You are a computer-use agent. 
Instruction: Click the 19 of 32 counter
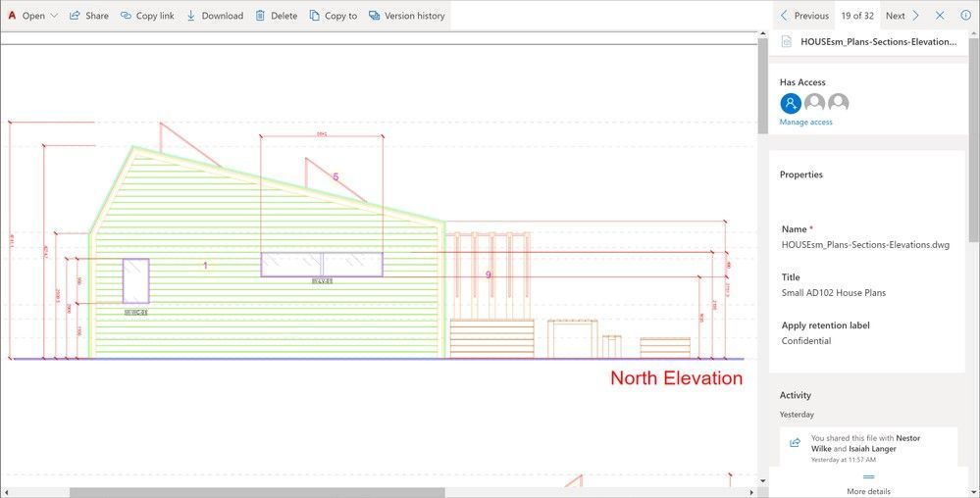click(856, 16)
